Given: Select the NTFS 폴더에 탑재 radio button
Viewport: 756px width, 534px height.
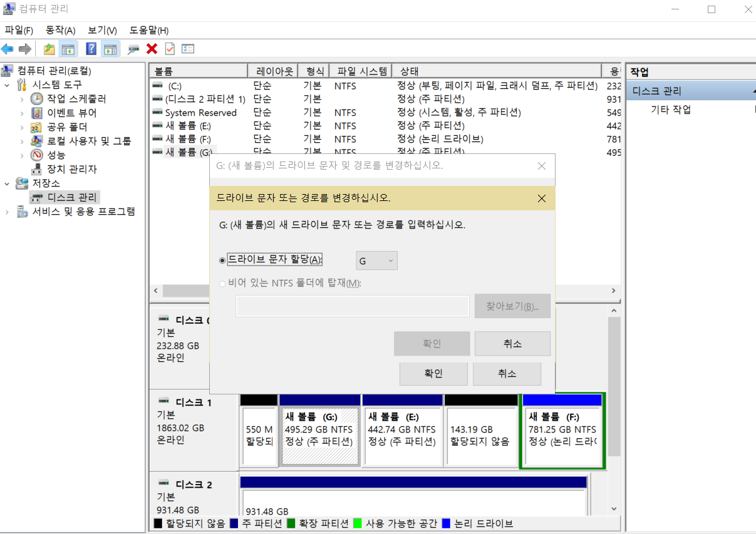Looking at the screenshot, I should pyautogui.click(x=223, y=284).
